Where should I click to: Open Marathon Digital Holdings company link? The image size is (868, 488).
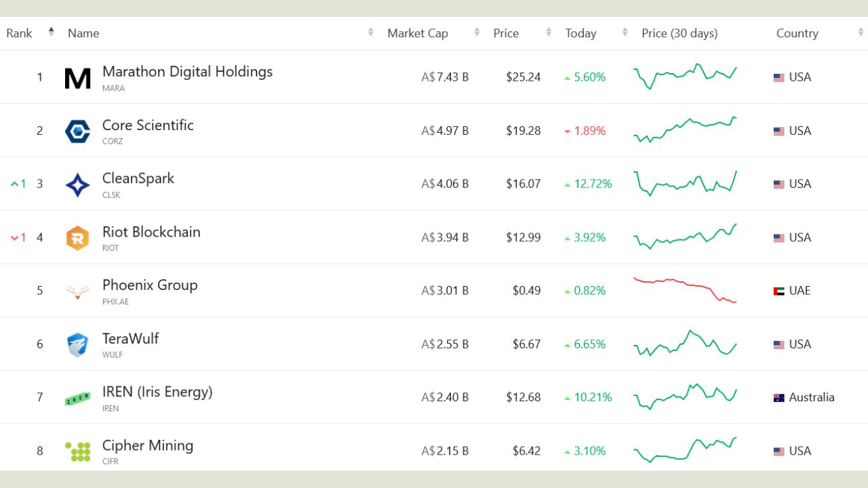pos(187,72)
